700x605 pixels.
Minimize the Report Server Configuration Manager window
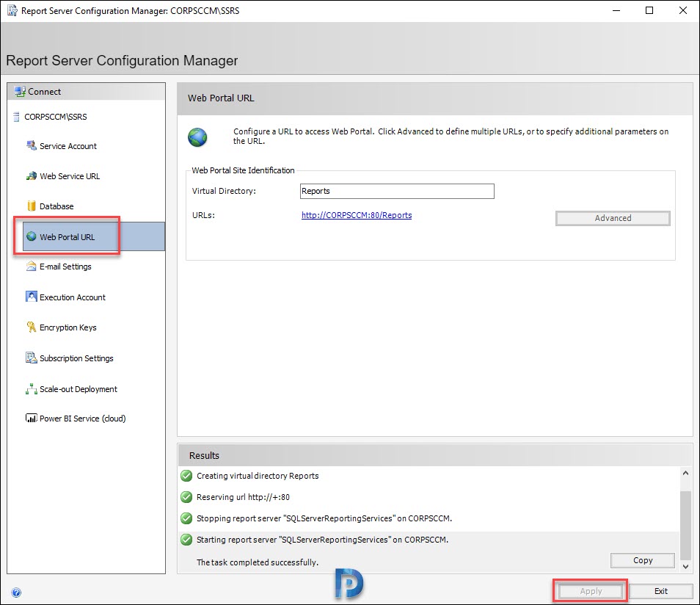tap(616, 10)
